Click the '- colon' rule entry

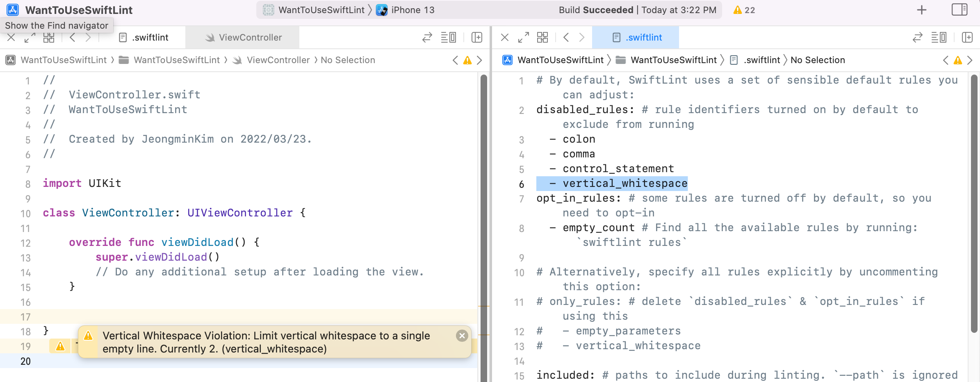pos(572,139)
